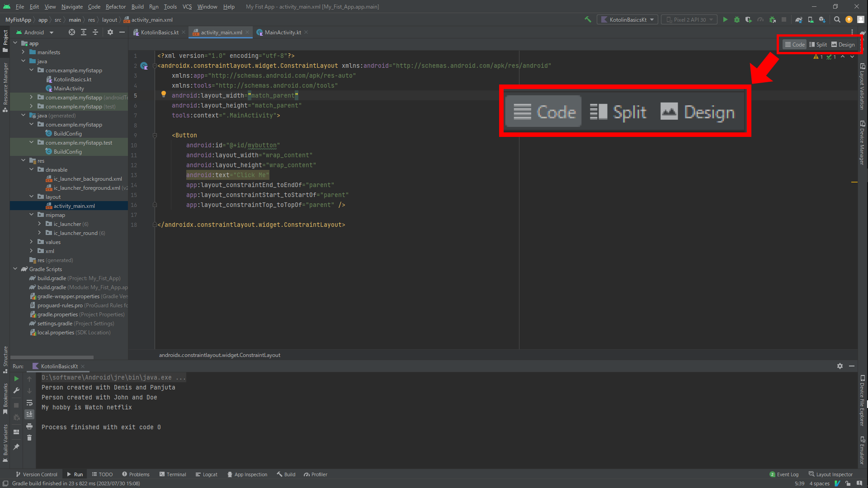Pin the Run tool window tab
This screenshot has width=868, height=488.
point(16,446)
